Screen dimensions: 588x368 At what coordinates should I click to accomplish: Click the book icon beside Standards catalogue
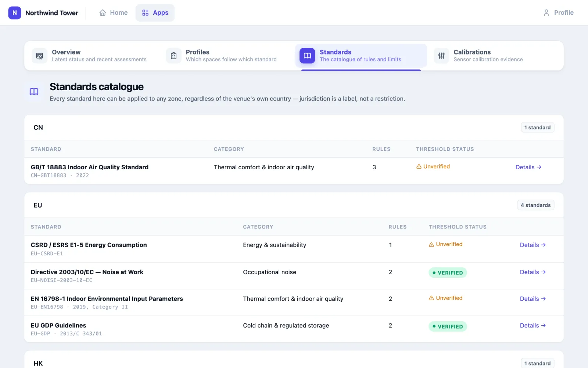[34, 92]
